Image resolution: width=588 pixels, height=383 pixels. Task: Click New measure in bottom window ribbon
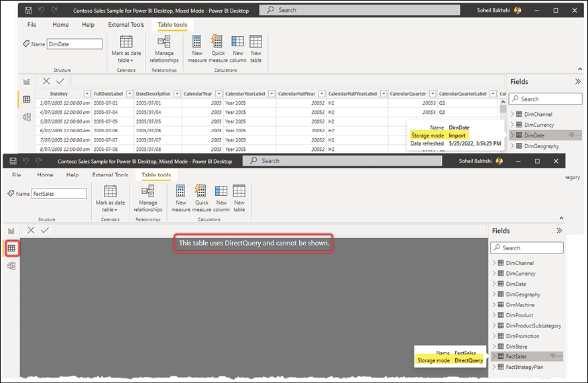181,199
